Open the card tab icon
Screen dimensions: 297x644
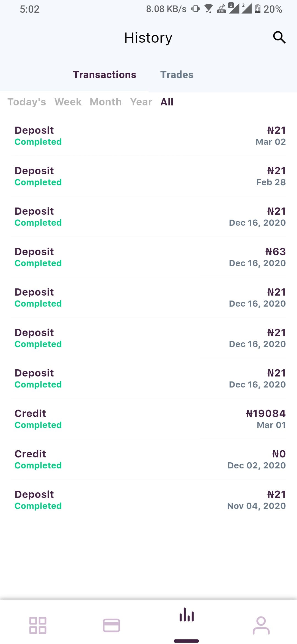pyautogui.click(x=111, y=625)
